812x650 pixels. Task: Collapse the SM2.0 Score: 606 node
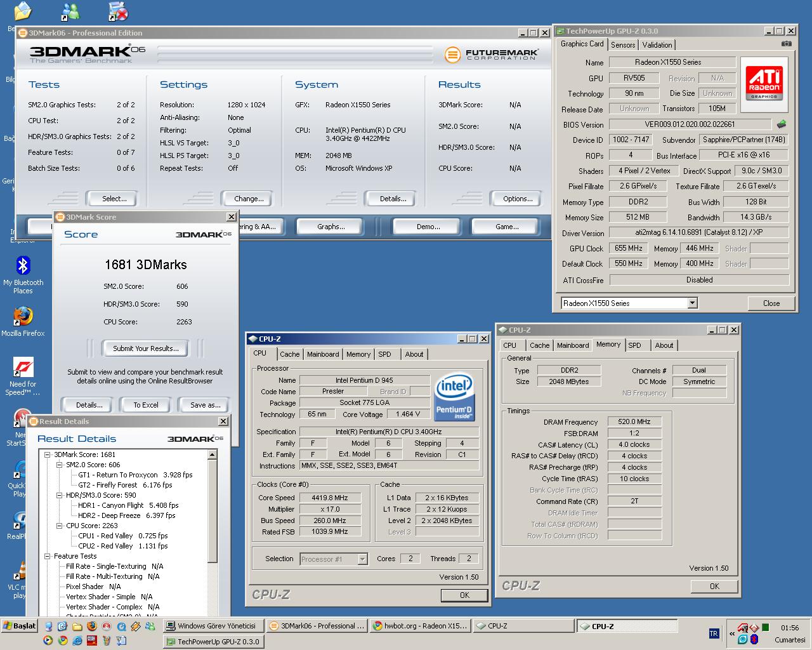(x=60, y=465)
